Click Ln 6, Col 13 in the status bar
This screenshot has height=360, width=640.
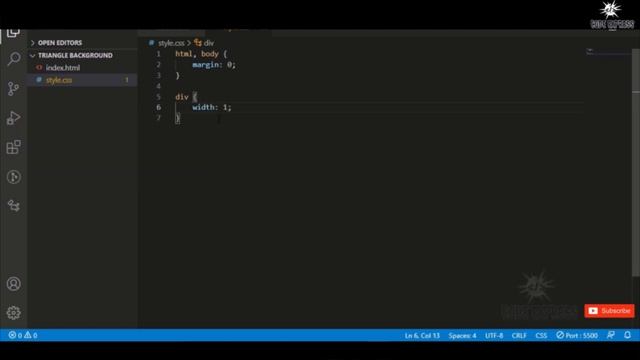pos(422,336)
